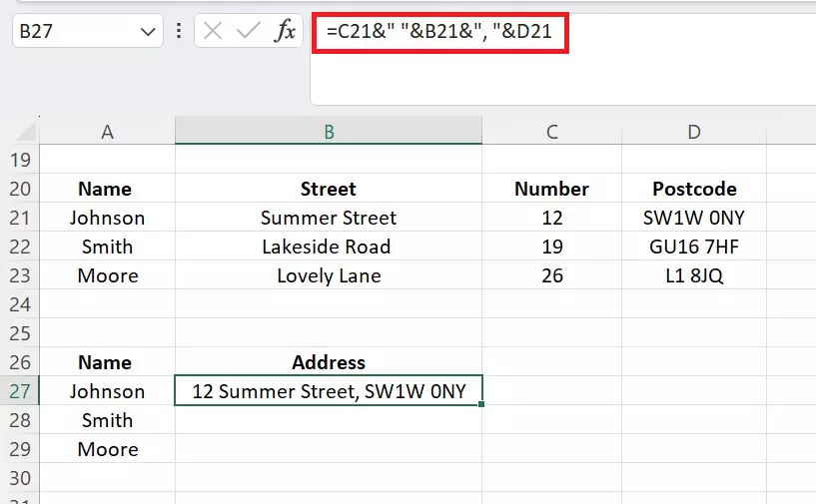
Task: Select empty cell B29 beside Moore
Action: 329,449
